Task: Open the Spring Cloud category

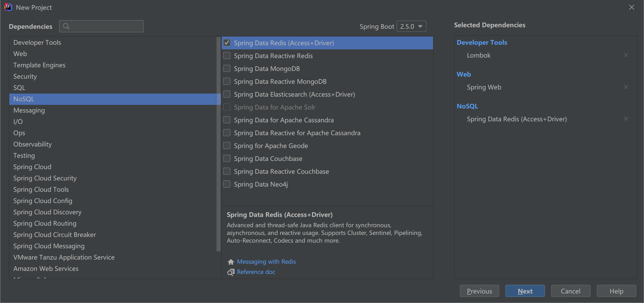Action: click(x=113, y=167)
